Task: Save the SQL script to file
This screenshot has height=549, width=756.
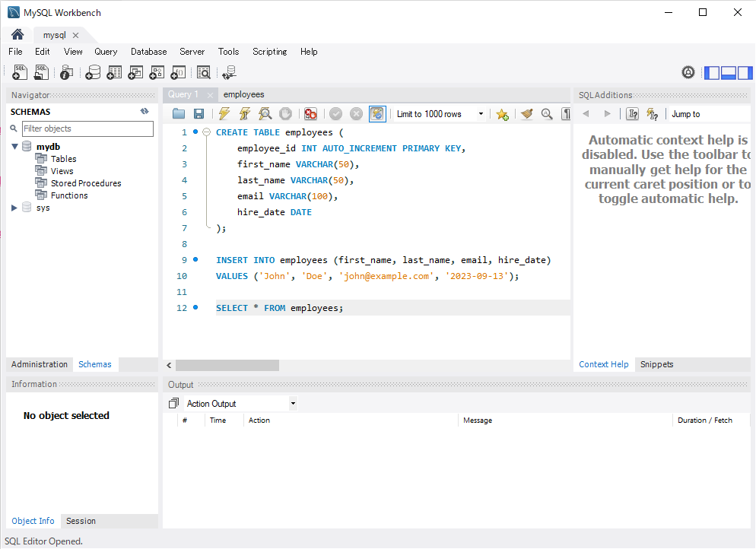Action: [199, 114]
